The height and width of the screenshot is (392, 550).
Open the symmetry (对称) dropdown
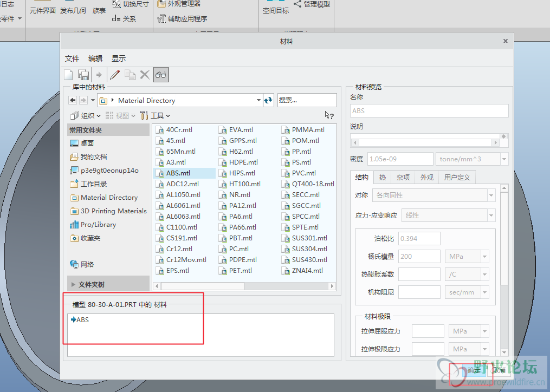point(491,195)
